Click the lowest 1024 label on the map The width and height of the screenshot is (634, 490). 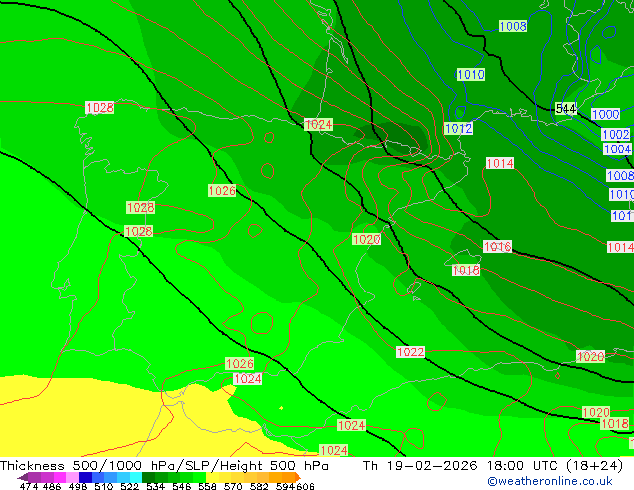pyautogui.click(x=334, y=450)
